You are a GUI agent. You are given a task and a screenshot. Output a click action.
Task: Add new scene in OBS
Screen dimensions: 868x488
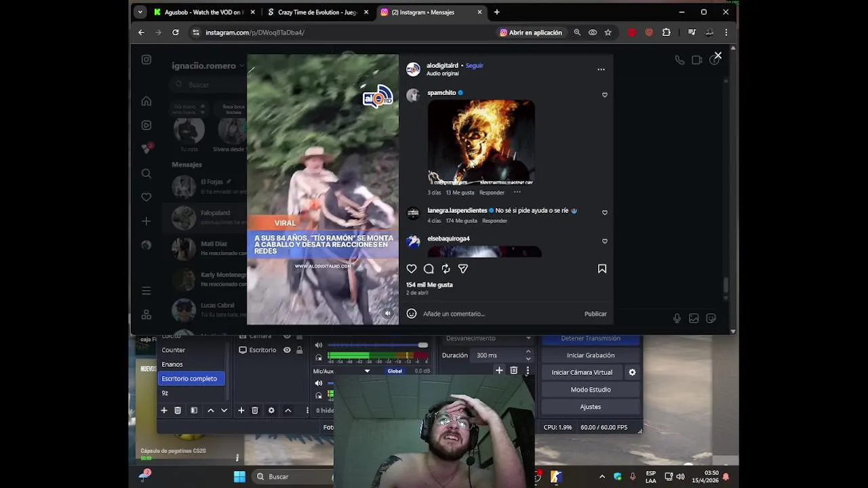coord(163,411)
